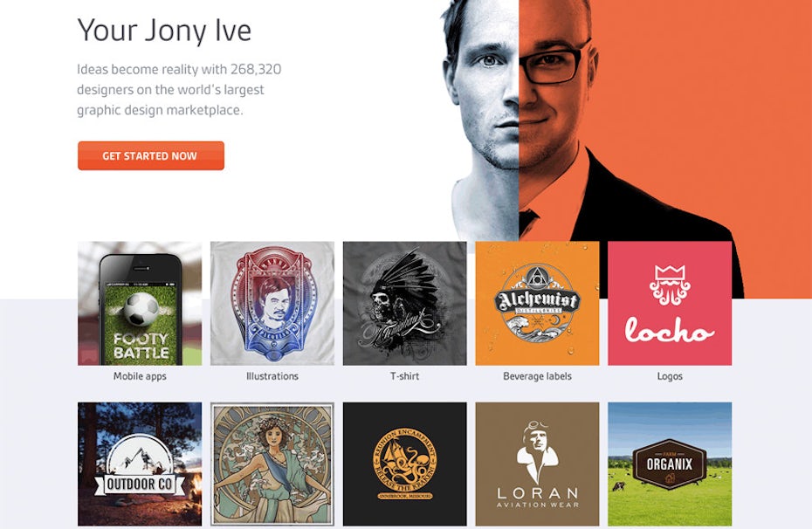
Task: Open the red and blue portrait illustration thumbnail
Action: 272,303
